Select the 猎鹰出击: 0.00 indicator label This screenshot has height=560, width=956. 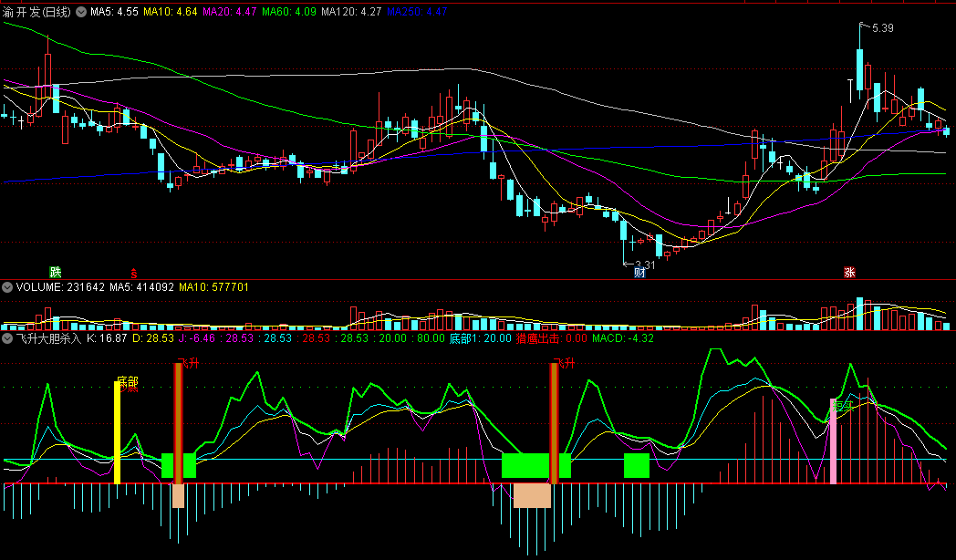pos(552,338)
